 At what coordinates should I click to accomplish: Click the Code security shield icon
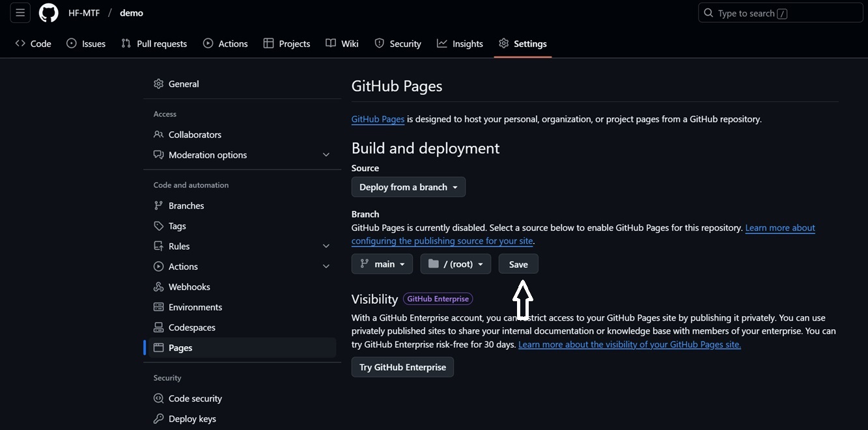tap(158, 399)
